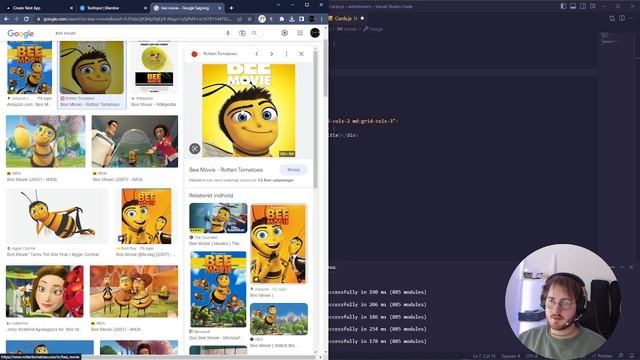Image resolution: width=640 pixels, height=360 pixels.
Task: Show previous image in preview panel
Action: tap(257, 54)
